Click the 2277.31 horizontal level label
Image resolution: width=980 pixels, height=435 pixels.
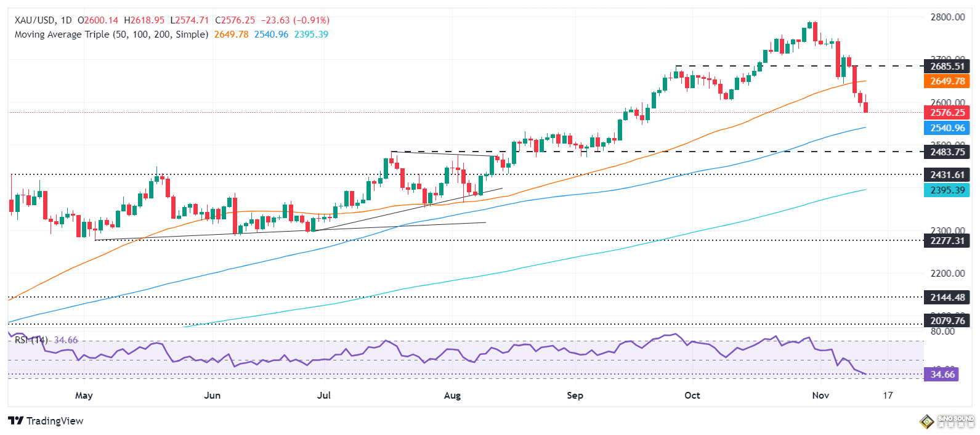[x=947, y=241]
